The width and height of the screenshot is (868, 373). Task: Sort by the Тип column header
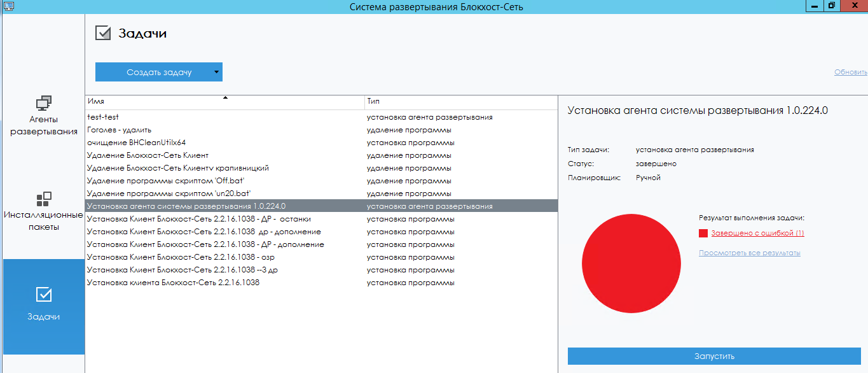pos(460,102)
